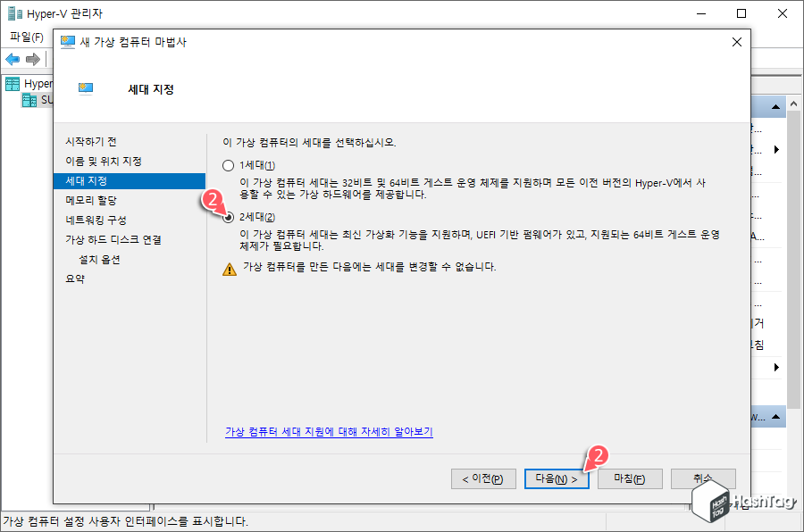Screen dimensions: 804x532
Task: Select the 2세대(2) radio button
Action: coord(228,217)
